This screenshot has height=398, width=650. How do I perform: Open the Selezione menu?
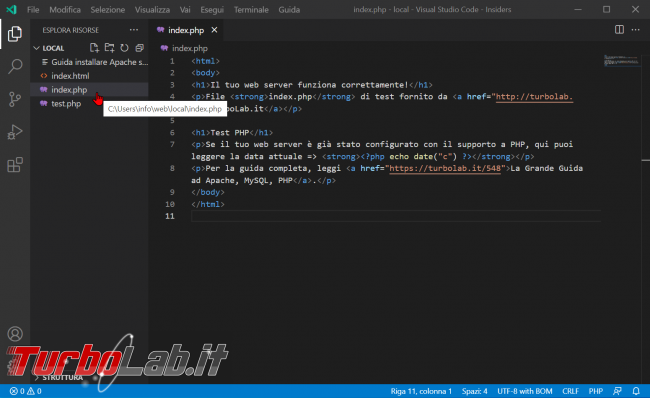(x=108, y=10)
